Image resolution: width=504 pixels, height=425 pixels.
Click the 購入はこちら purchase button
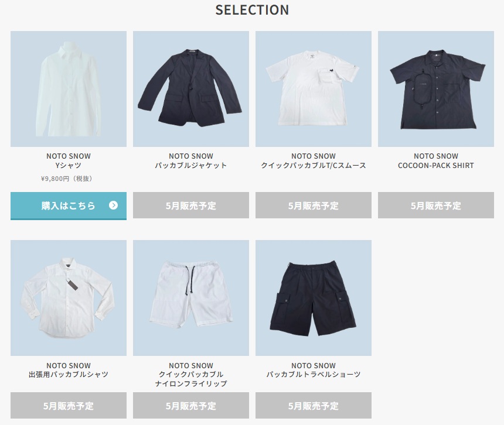[x=69, y=205]
